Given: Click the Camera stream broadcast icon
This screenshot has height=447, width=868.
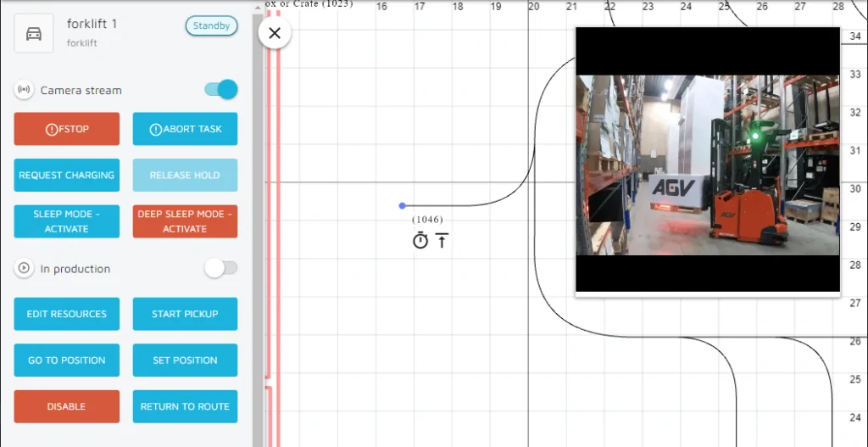Looking at the screenshot, I should pos(24,90).
